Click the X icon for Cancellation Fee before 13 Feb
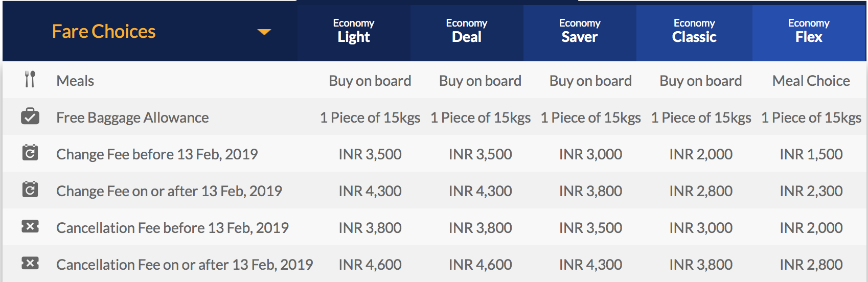 click(30, 226)
